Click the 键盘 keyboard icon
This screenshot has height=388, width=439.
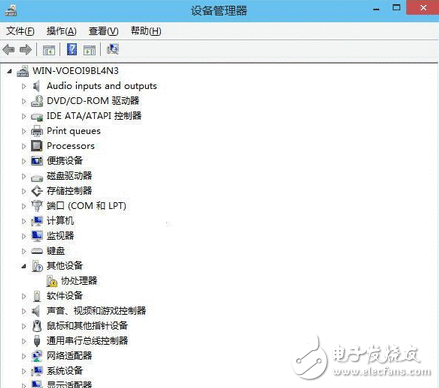click(x=37, y=251)
